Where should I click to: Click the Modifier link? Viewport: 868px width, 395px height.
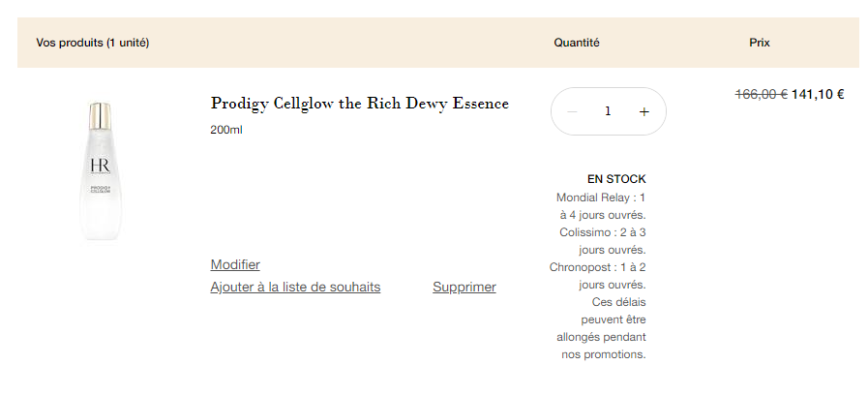235,265
